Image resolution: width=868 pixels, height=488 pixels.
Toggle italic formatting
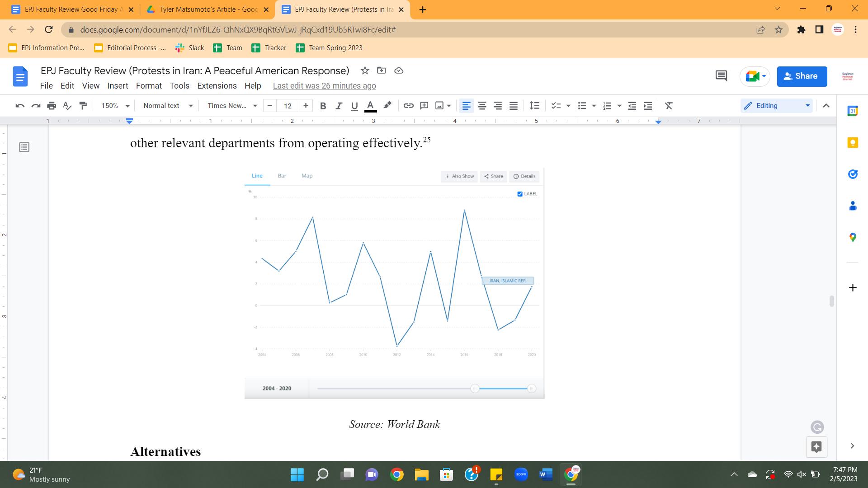click(339, 106)
